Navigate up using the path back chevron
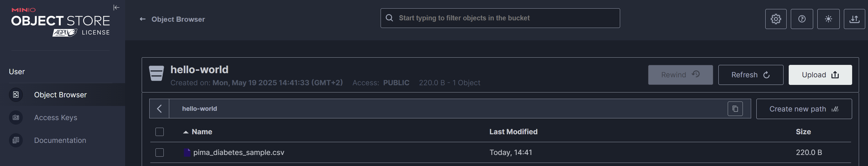This screenshot has height=166, width=868. pos(159,109)
